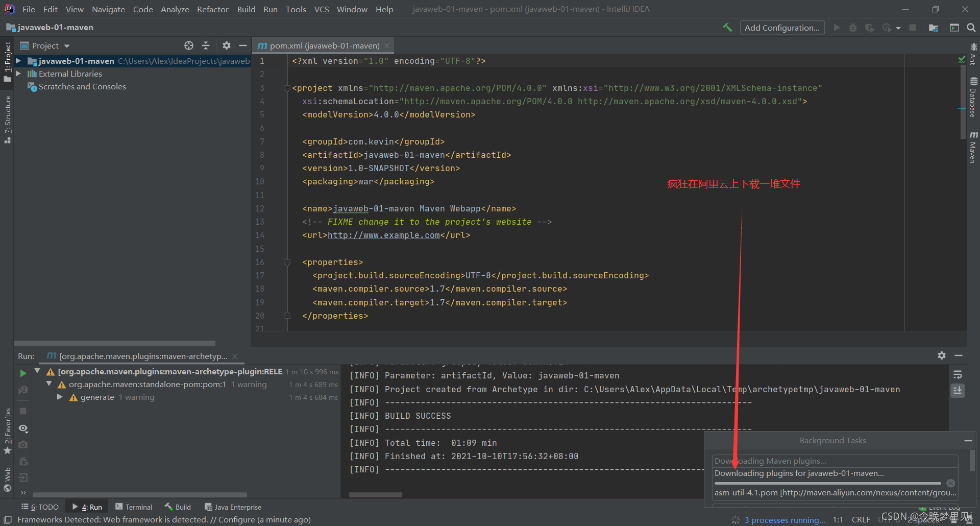
Task: Toggle fold for the project tag
Action: pyautogui.click(x=287, y=88)
